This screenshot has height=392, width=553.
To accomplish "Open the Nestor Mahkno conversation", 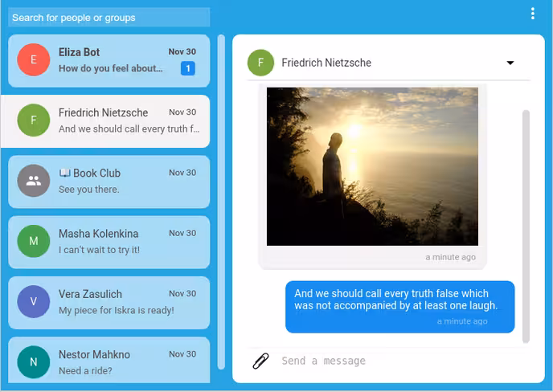I will [109, 360].
